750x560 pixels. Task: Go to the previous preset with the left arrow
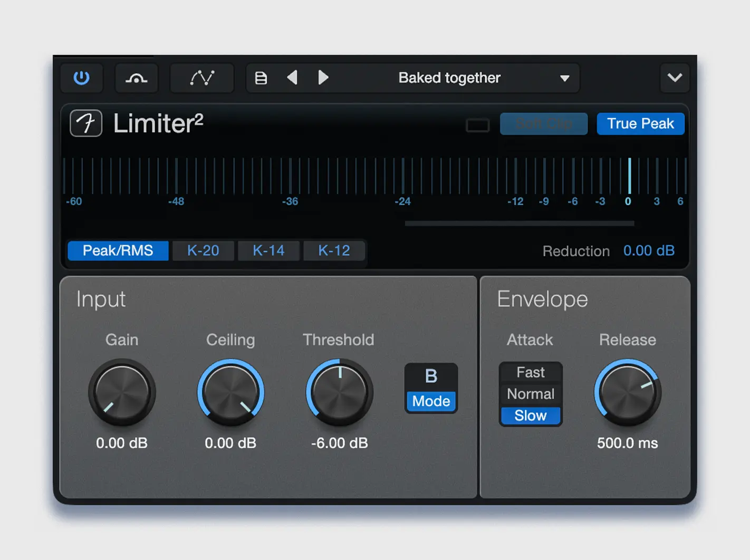pos(292,78)
